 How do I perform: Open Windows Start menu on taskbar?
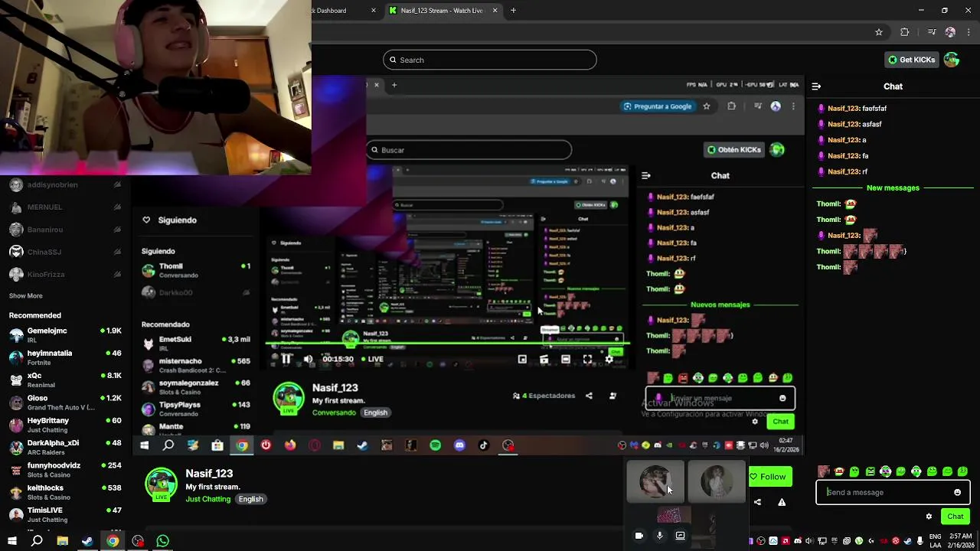(12, 541)
